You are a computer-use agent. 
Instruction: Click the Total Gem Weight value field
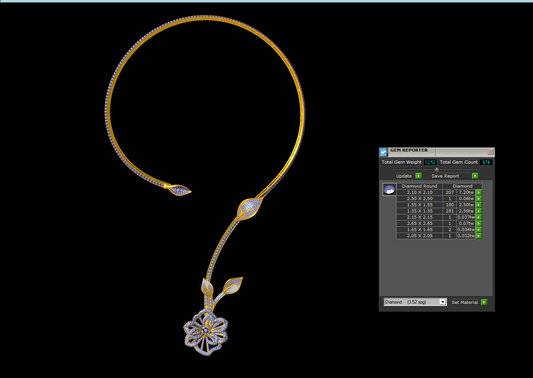click(x=430, y=162)
